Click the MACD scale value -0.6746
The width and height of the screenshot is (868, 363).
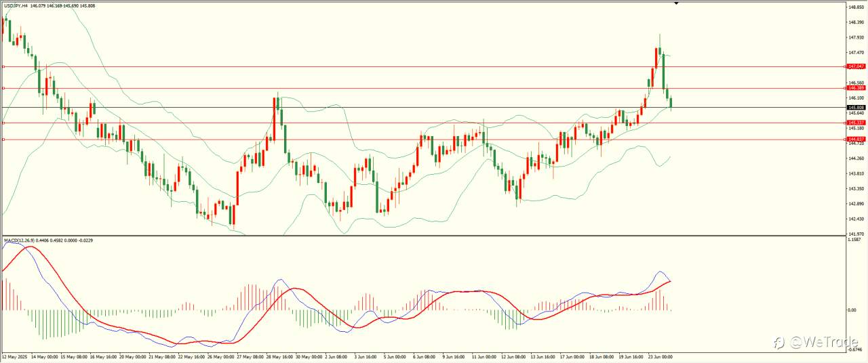(x=854, y=350)
